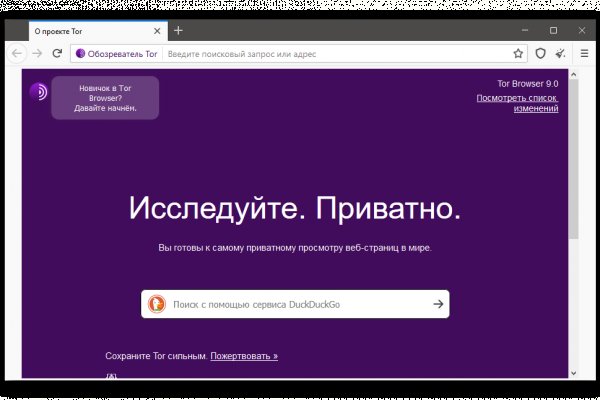Open "Посмотреть список изменений" link

[517, 103]
